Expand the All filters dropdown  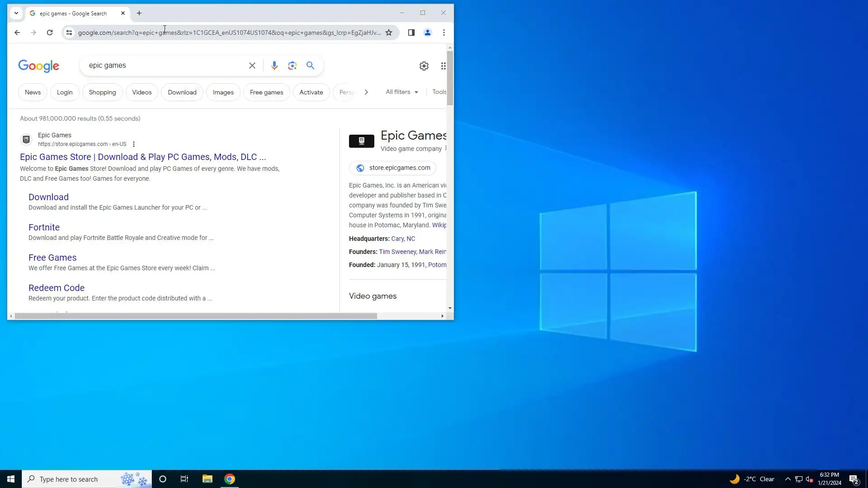[x=401, y=92]
